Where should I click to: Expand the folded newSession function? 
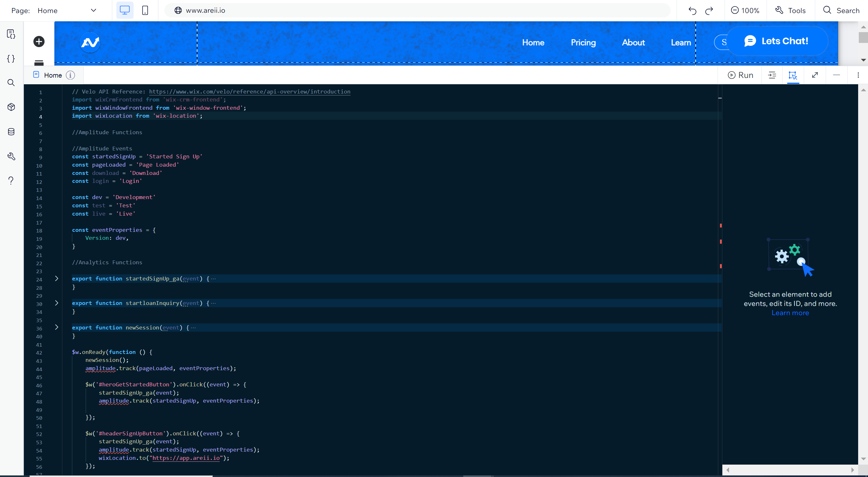[x=57, y=327]
